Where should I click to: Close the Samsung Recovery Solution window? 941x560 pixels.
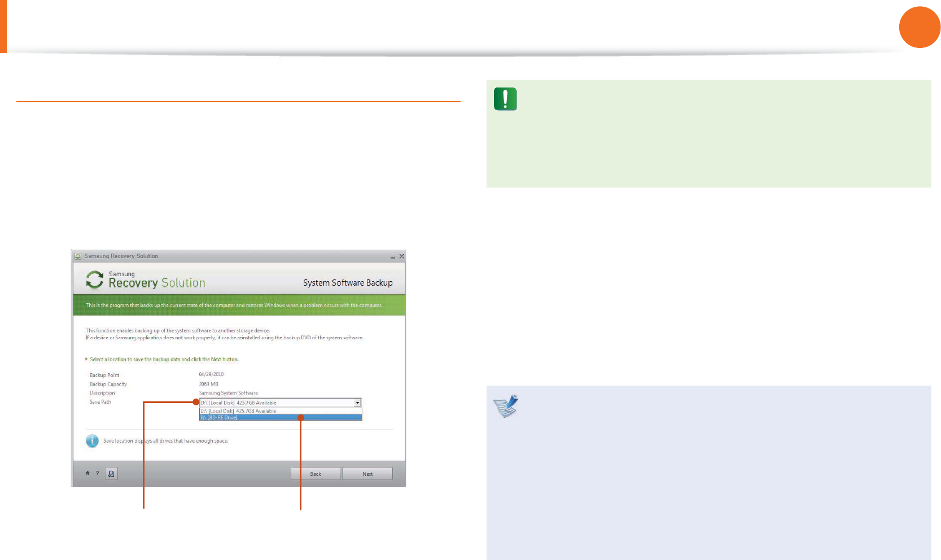tap(402, 256)
